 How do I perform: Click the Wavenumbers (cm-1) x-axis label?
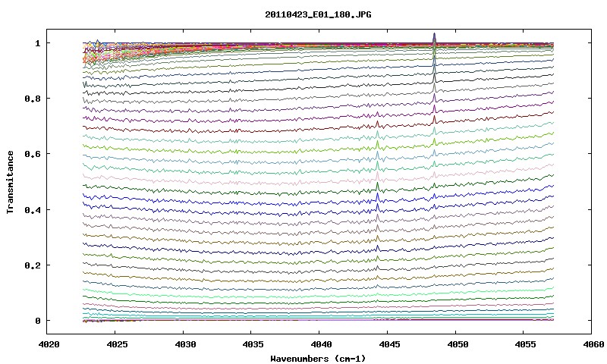[x=318, y=359]
